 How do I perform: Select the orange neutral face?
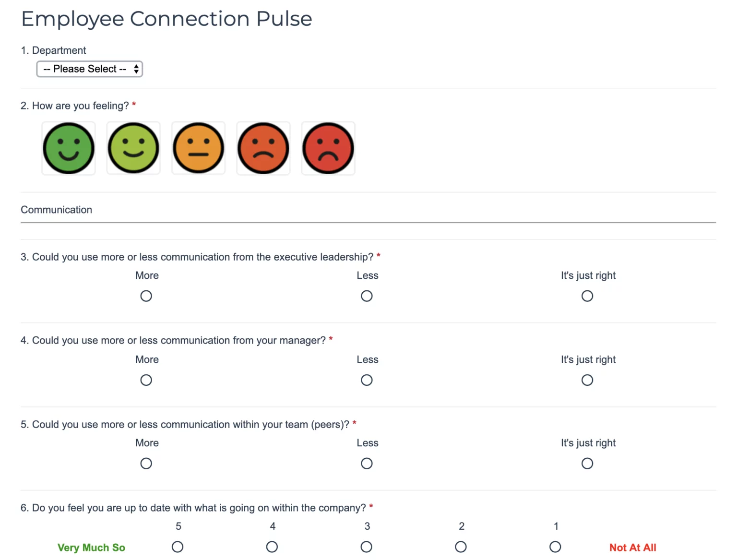click(198, 148)
